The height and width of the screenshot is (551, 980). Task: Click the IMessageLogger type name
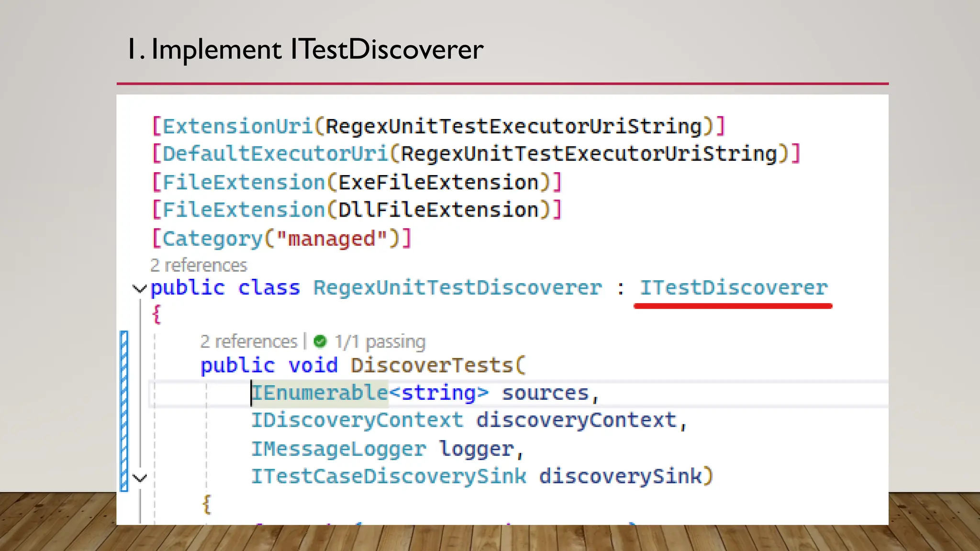(x=339, y=449)
